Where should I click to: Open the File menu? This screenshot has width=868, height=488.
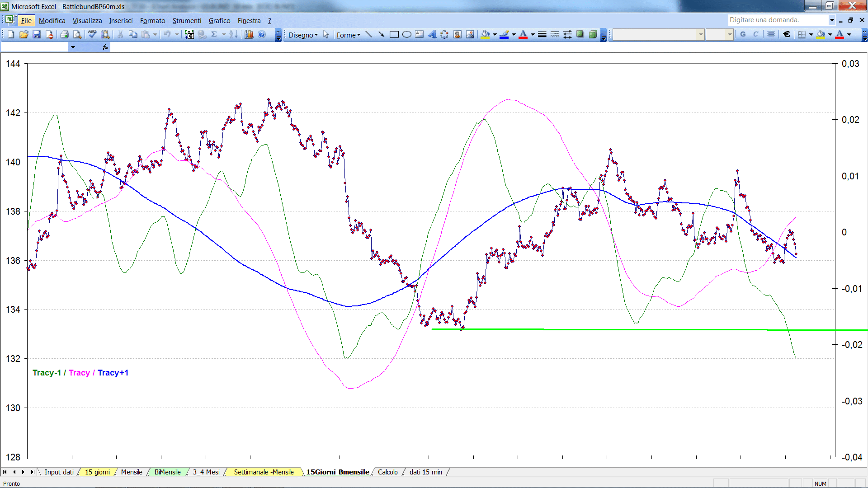[x=27, y=20]
